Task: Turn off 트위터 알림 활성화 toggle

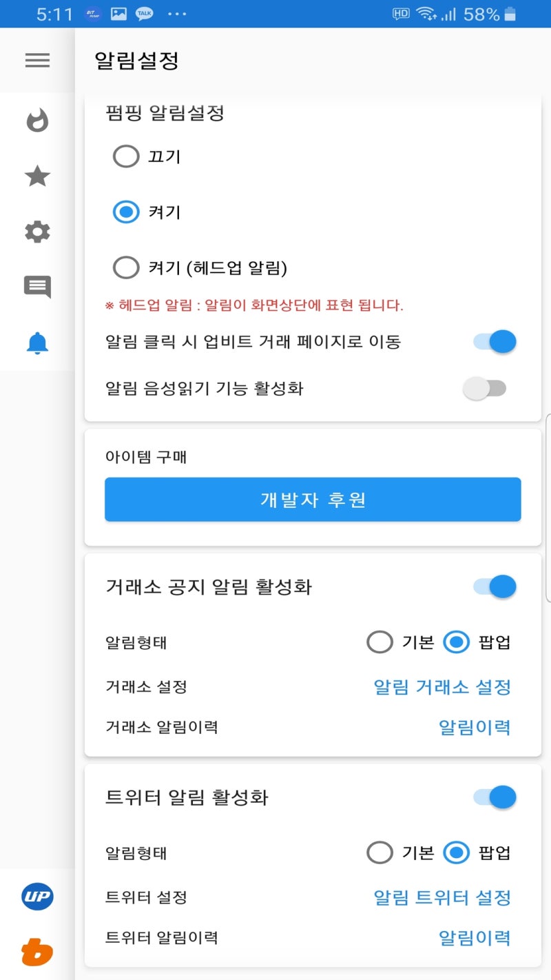Action: point(493,797)
